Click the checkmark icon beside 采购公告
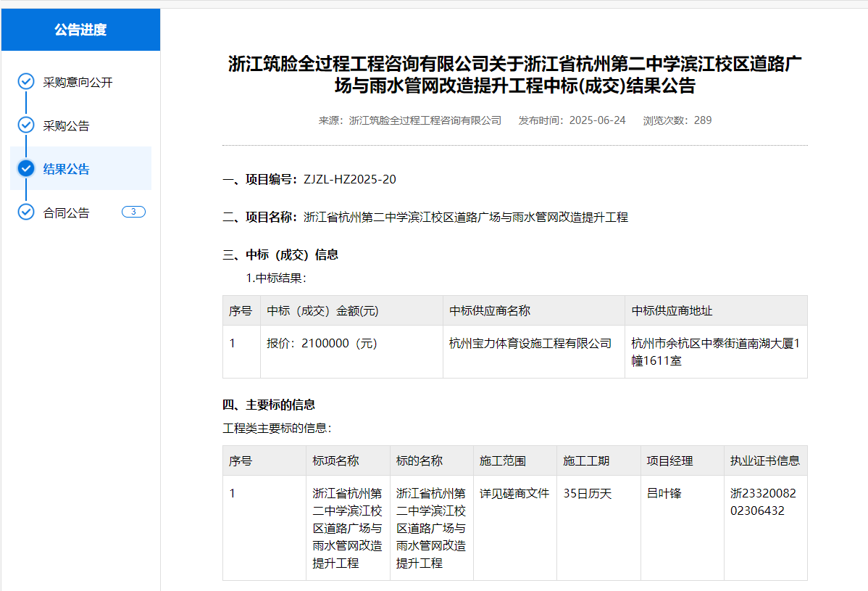This screenshot has height=591, width=868. coord(26,125)
